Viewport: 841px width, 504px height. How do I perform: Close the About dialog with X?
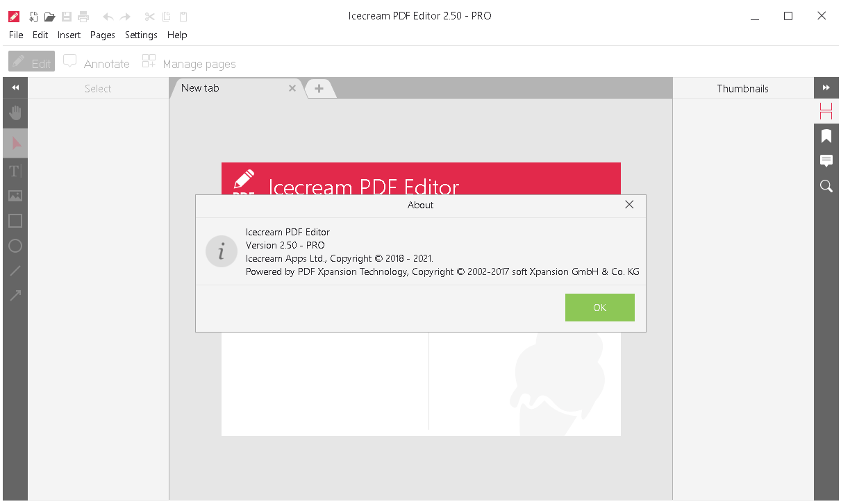click(x=629, y=205)
